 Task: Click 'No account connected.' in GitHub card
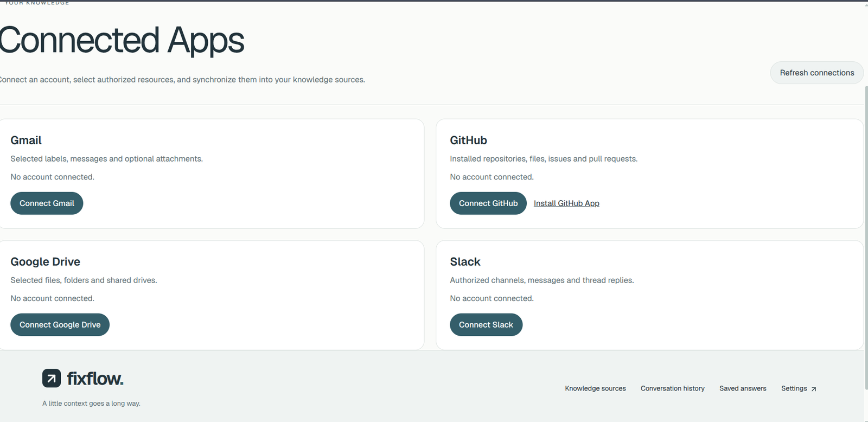pos(492,177)
